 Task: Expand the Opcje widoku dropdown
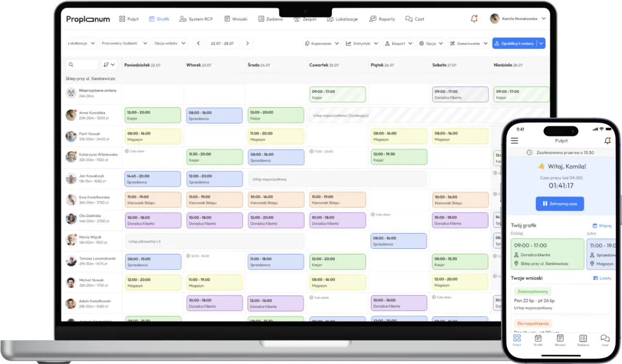pyautogui.click(x=170, y=43)
